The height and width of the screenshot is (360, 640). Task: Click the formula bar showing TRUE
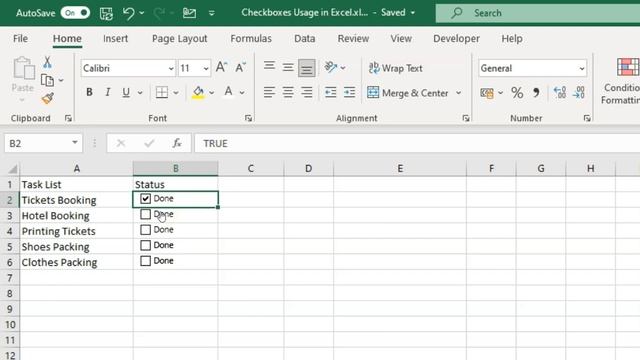tap(417, 143)
